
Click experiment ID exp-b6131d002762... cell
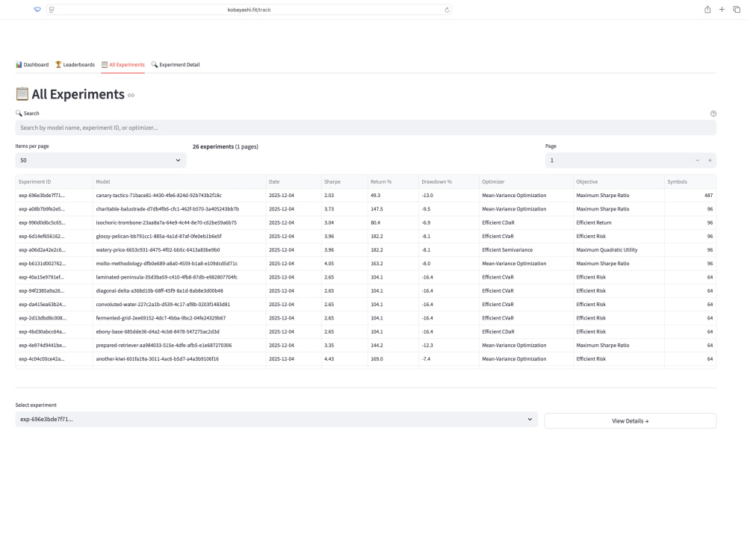[54, 264]
